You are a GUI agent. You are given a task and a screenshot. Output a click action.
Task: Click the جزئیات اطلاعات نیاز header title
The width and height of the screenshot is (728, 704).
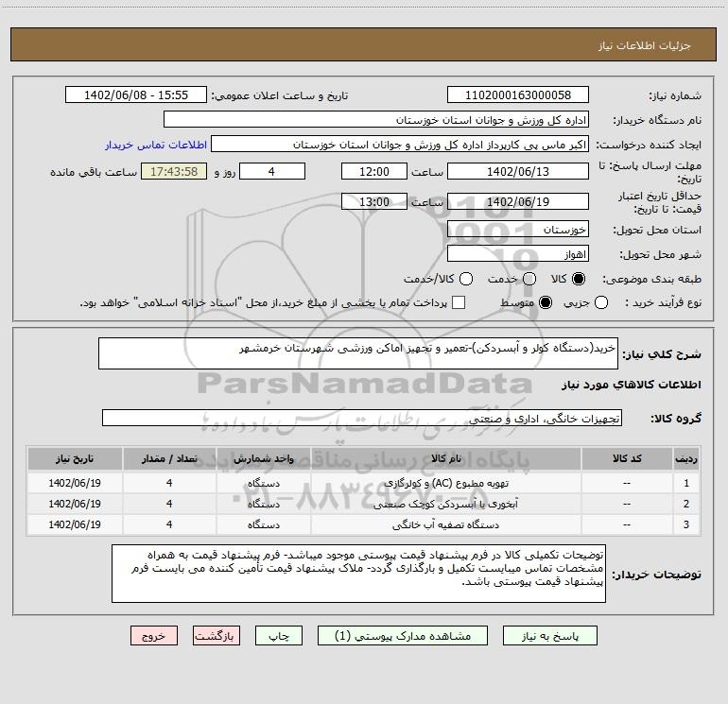(645, 45)
